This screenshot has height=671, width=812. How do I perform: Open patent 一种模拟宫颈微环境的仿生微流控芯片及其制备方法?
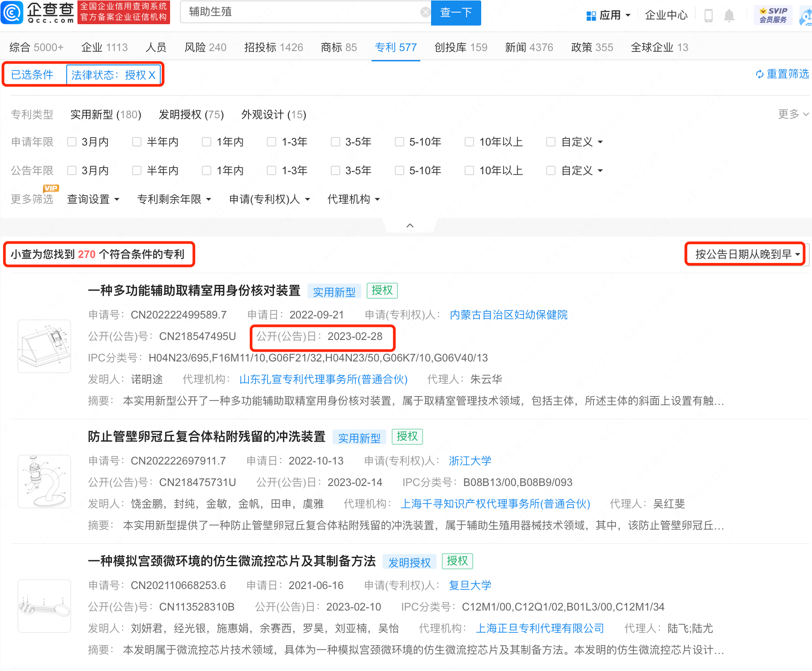232,561
